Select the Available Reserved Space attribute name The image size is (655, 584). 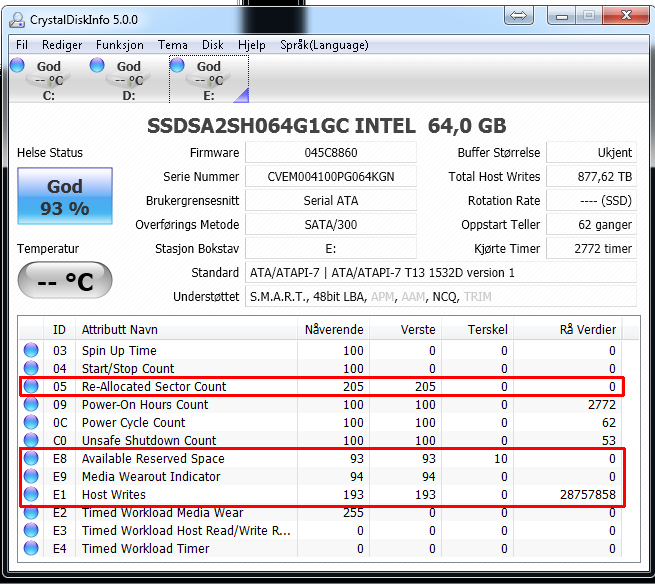[x=153, y=458]
